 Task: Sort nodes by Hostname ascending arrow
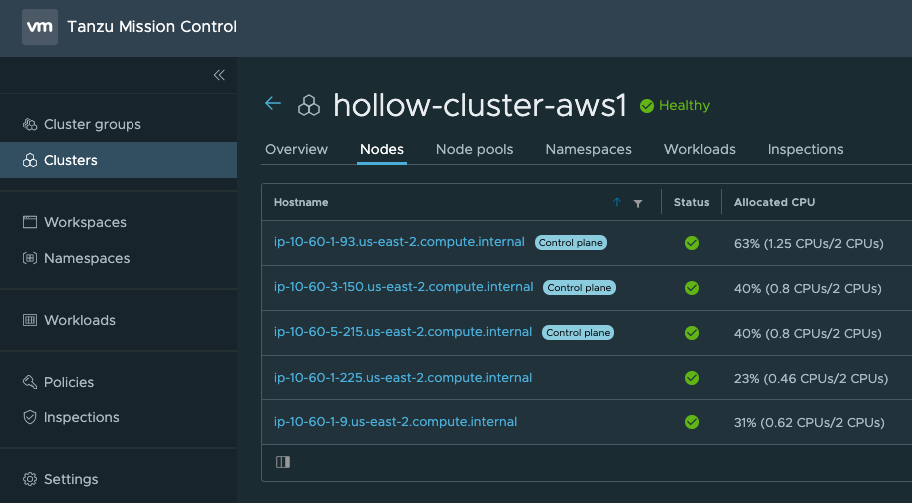616,202
